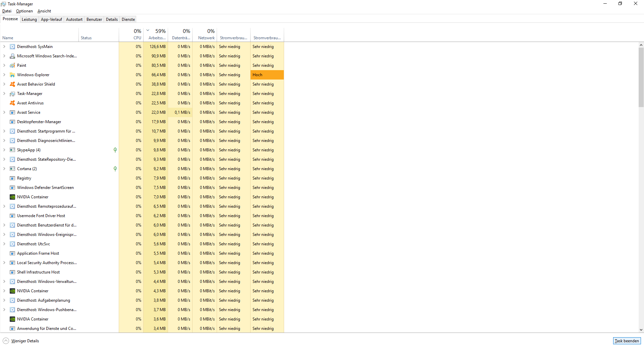This screenshot has height=349, width=644.
Task: Click the Shell Infrastructure Host icon
Action: click(12, 272)
